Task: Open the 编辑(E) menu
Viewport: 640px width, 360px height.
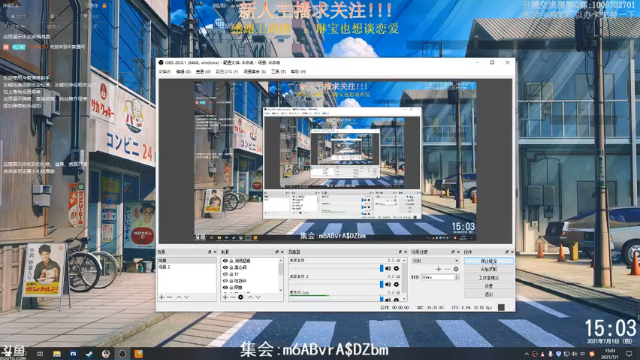Action: coord(183,72)
